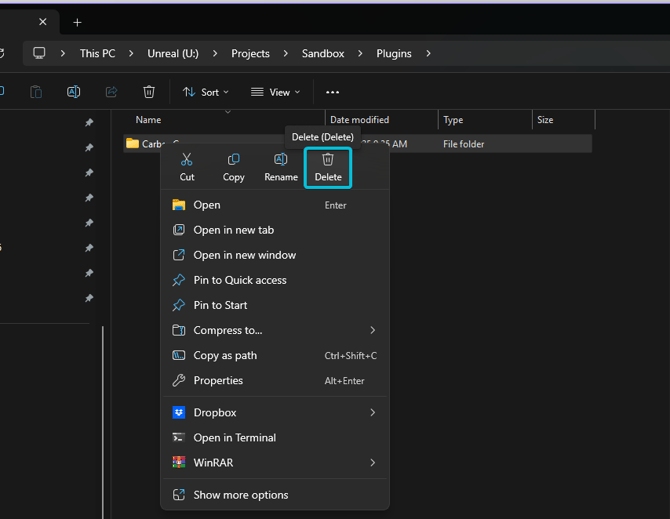Screen dimensions: 670x519
Task: Click the WinRAR books icon
Action: [x=179, y=463]
